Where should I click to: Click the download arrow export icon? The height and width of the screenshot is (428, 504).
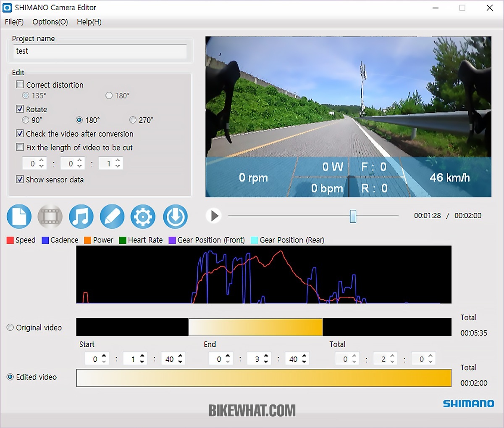point(175,217)
